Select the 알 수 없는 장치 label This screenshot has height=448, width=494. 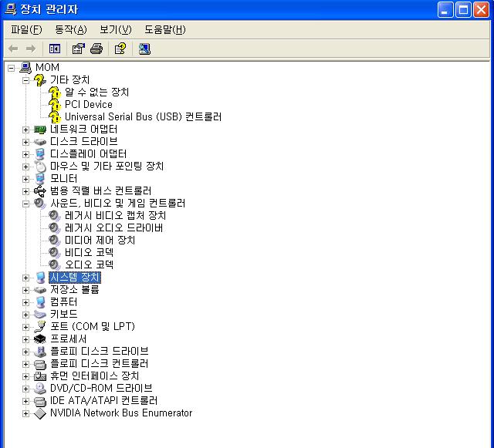(97, 93)
